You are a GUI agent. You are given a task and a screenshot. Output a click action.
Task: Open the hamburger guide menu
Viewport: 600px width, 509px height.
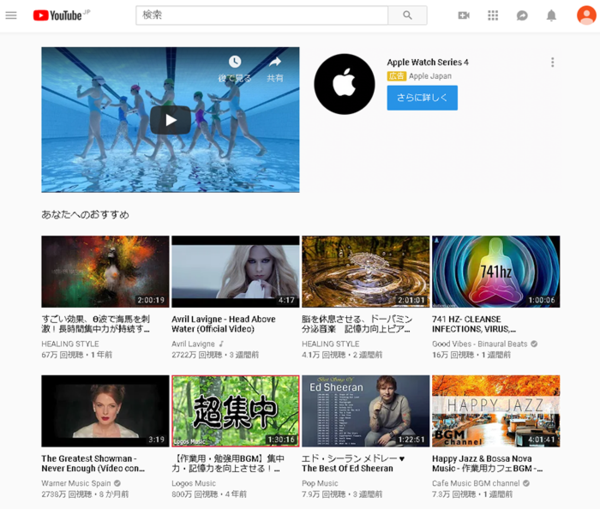(x=11, y=15)
